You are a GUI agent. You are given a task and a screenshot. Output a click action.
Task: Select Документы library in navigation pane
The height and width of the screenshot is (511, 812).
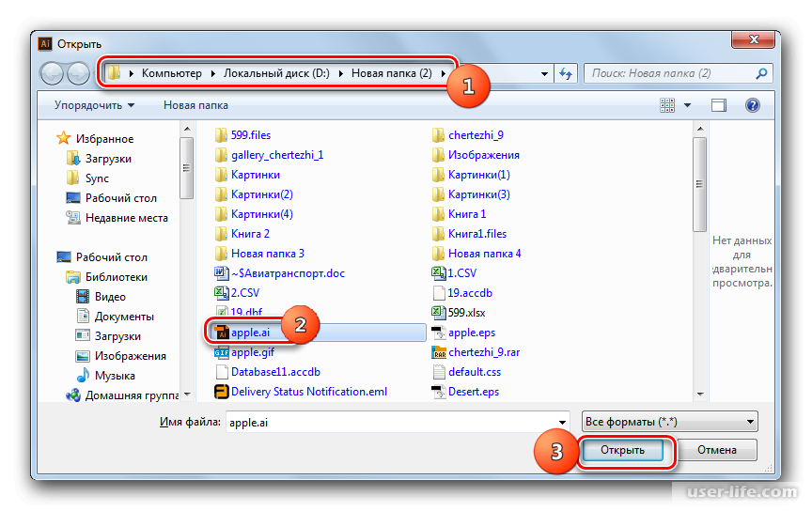point(124,317)
